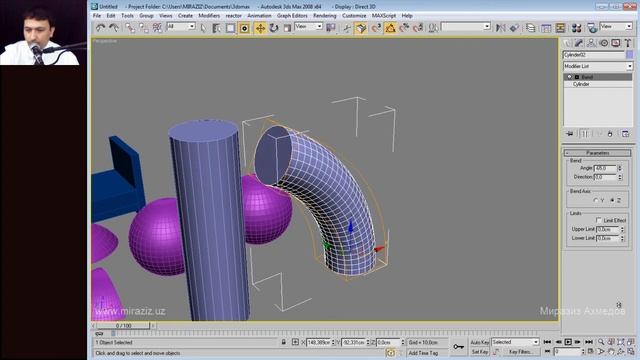Toggle the Auto Key button
This screenshot has height=360, width=640.
click(x=480, y=342)
